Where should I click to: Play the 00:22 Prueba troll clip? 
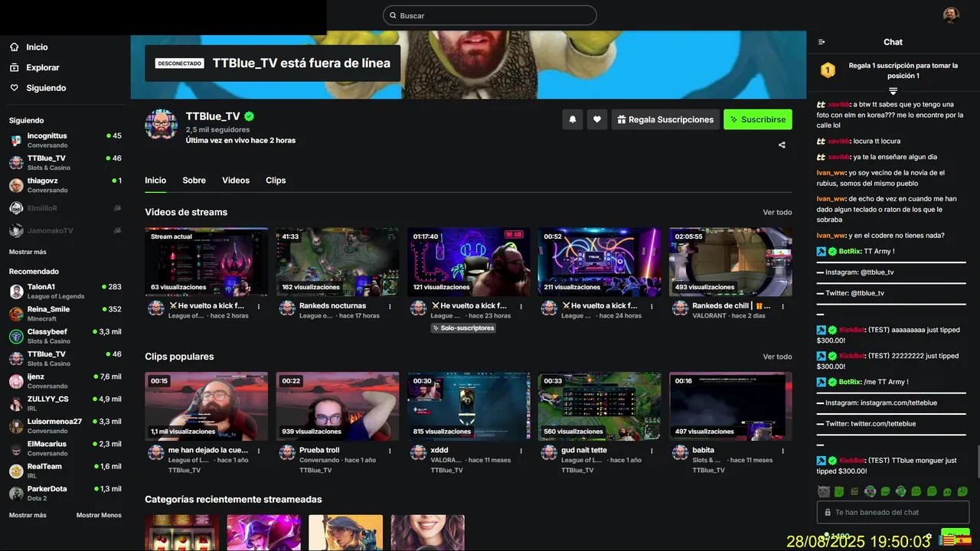(338, 406)
